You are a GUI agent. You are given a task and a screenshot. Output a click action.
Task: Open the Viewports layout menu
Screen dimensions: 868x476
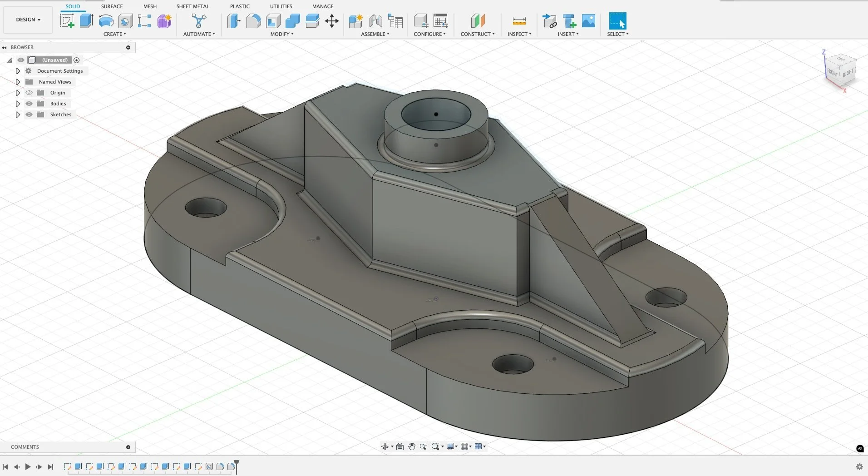click(x=478, y=446)
